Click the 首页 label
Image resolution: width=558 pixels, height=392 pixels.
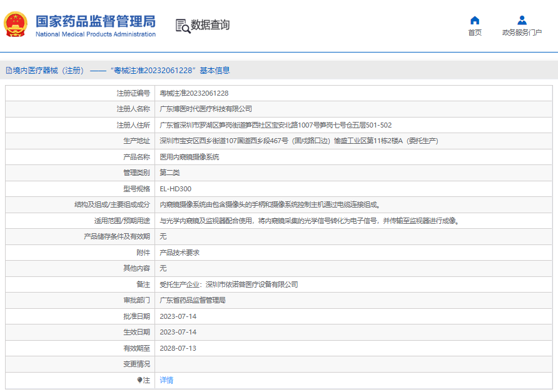475,33
